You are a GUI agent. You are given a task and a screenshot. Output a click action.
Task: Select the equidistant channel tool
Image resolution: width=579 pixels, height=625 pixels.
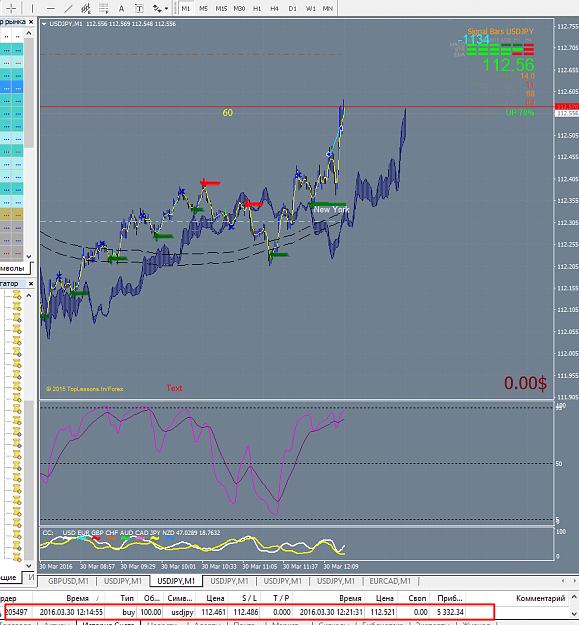coord(86,8)
